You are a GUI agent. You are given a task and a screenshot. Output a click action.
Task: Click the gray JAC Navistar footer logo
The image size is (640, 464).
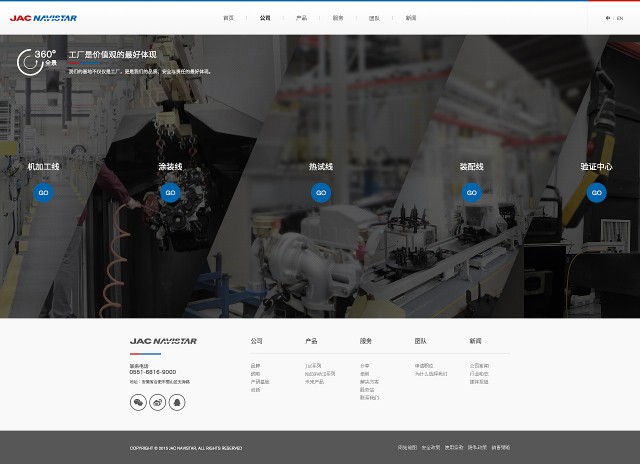[163, 341]
